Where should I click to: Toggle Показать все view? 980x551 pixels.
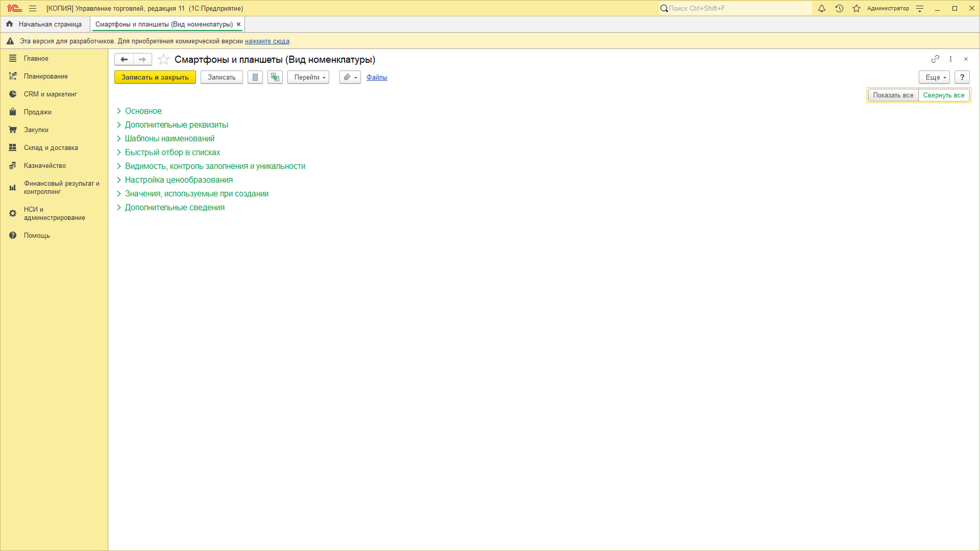tap(893, 95)
